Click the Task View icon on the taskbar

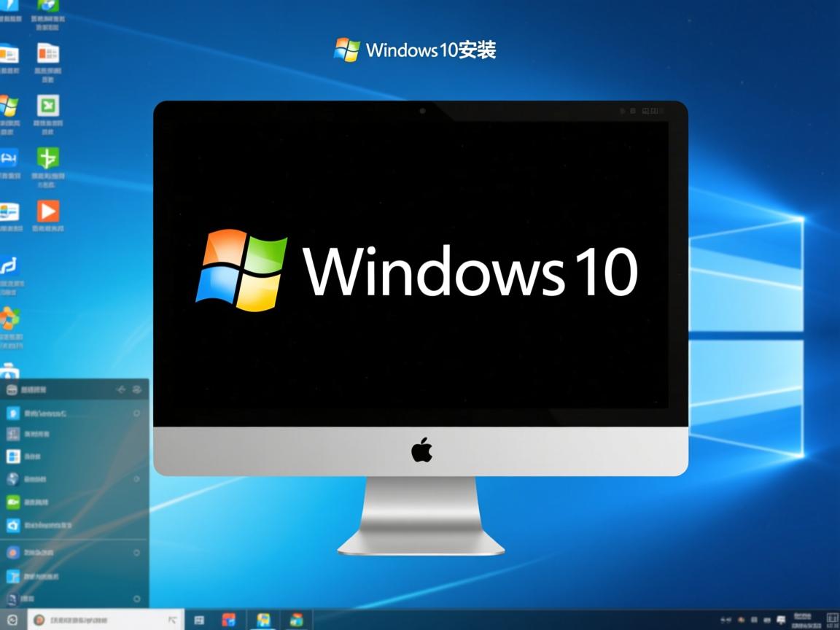199,618
